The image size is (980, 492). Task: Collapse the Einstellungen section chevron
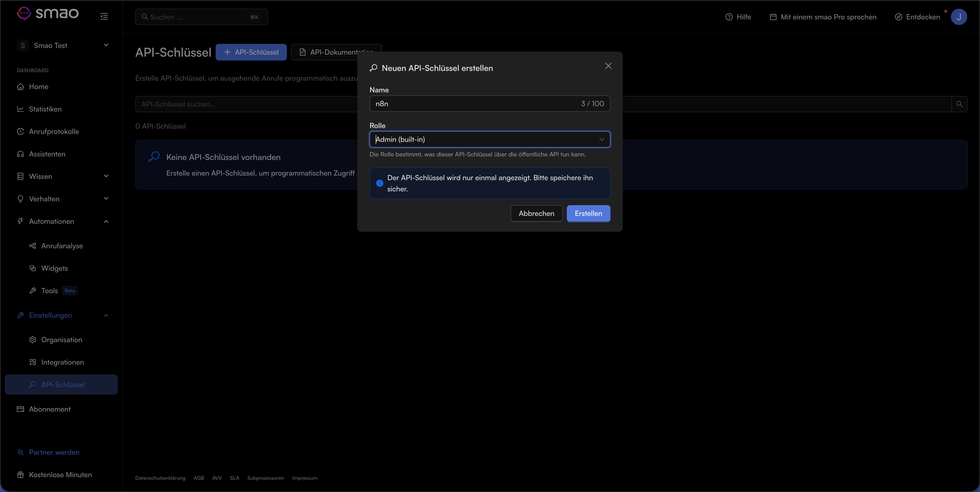click(106, 315)
